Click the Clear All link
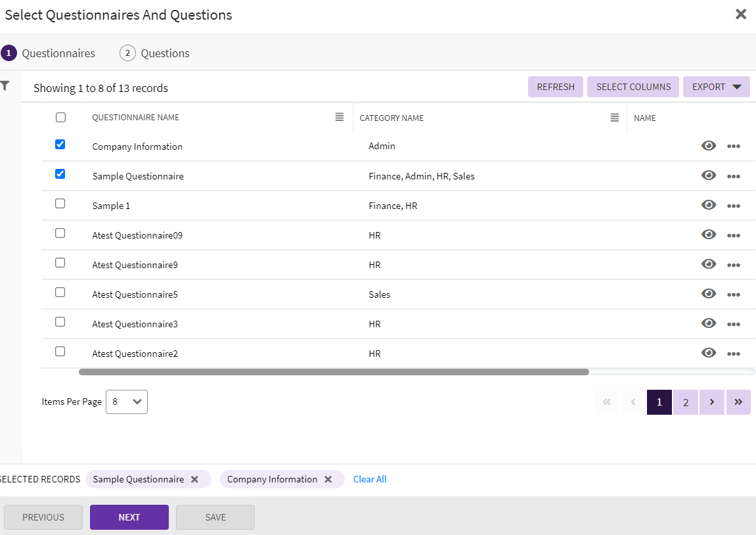 370,479
